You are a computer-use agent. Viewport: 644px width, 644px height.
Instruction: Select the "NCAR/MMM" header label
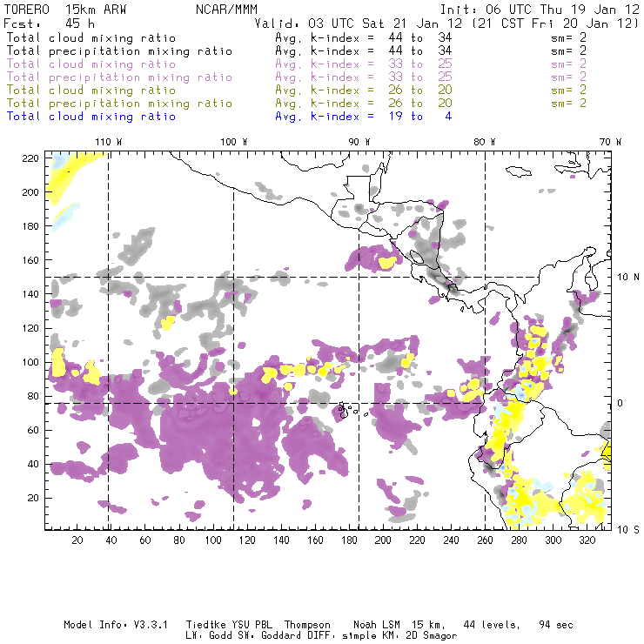pyautogui.click(x=226, y=10)
